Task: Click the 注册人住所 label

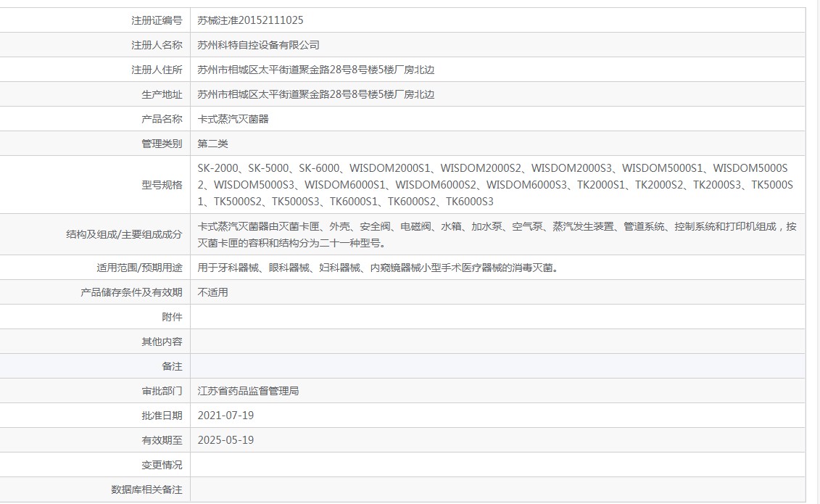Action: [x=157, y=70]
